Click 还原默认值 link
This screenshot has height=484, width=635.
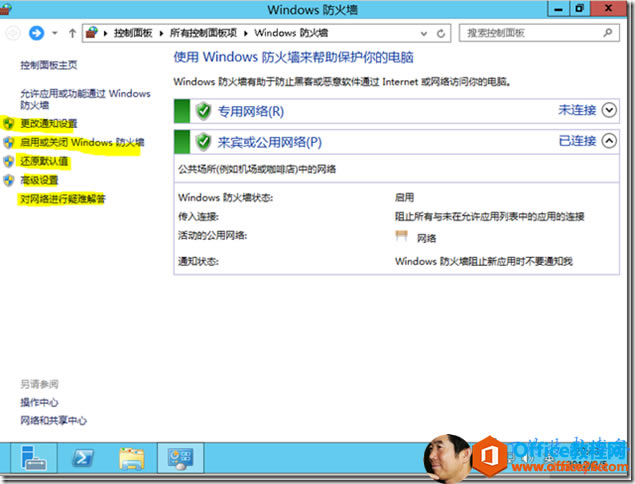click(x=44, y=161)
